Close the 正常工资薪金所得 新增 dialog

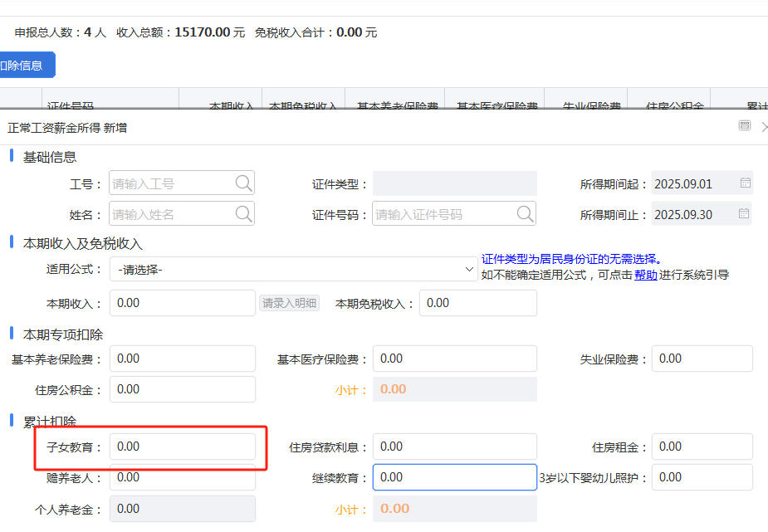[x=764, y=127]
